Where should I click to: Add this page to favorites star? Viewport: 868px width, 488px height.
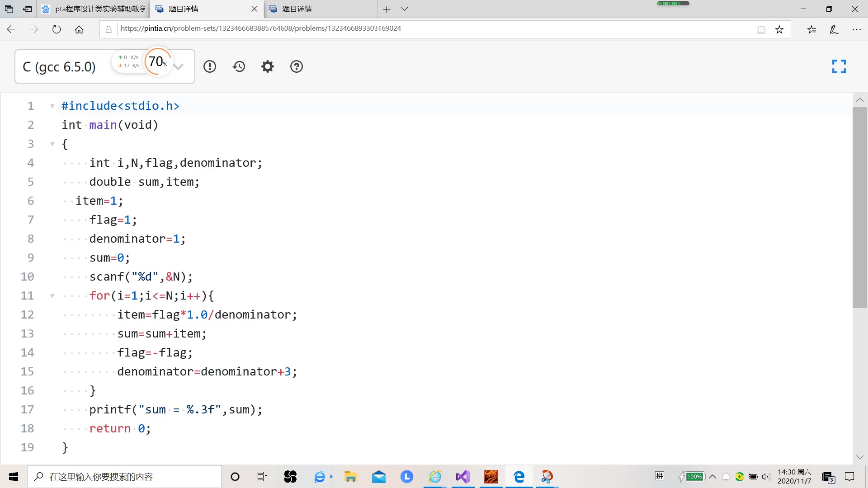(779, 30)
